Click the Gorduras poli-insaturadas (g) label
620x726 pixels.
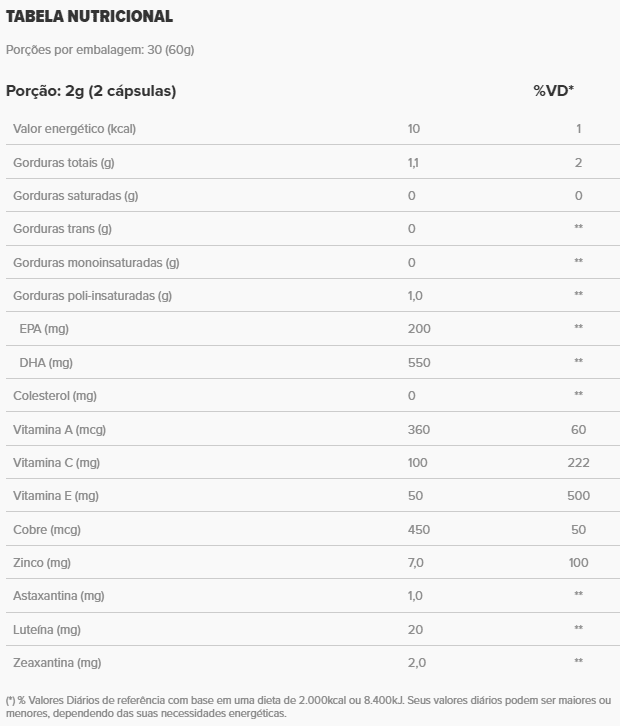pyautogui.click(x=92, y=296)
